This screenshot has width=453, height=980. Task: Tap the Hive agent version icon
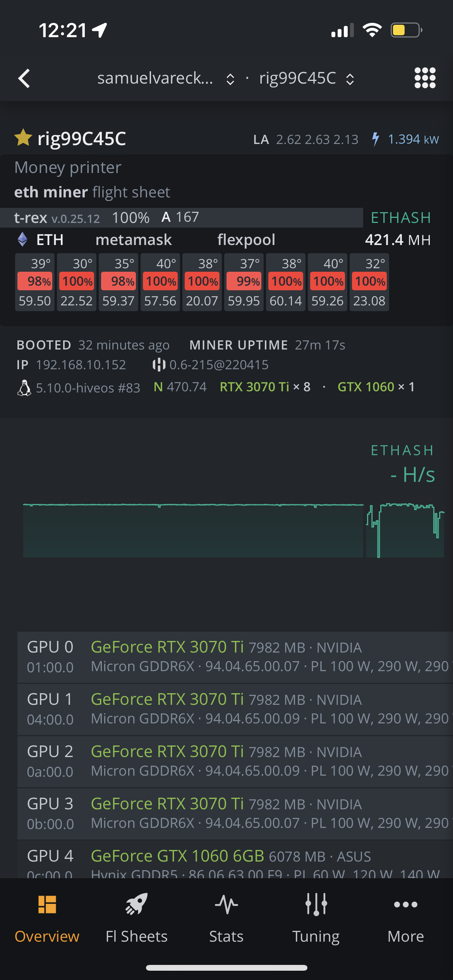point(160,365)
